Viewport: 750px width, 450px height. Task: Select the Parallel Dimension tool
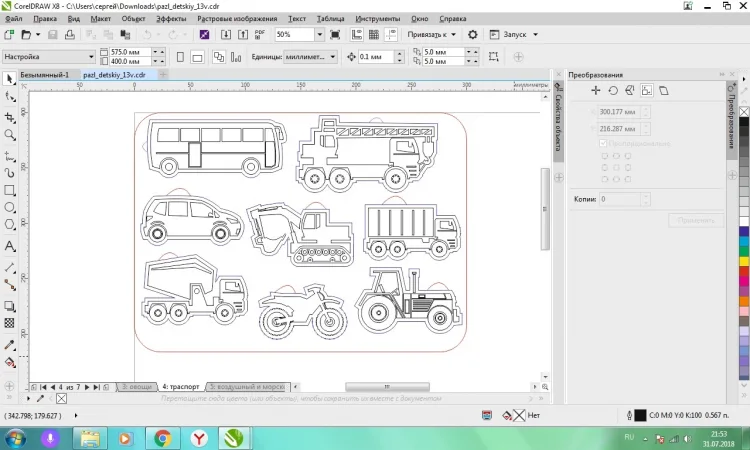[10, 267]
